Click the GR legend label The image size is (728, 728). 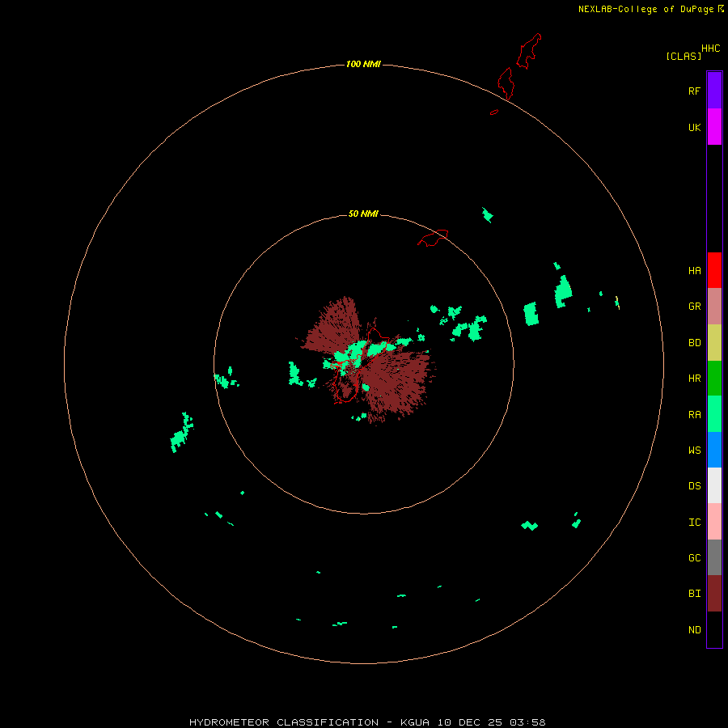tap(694, 307)
